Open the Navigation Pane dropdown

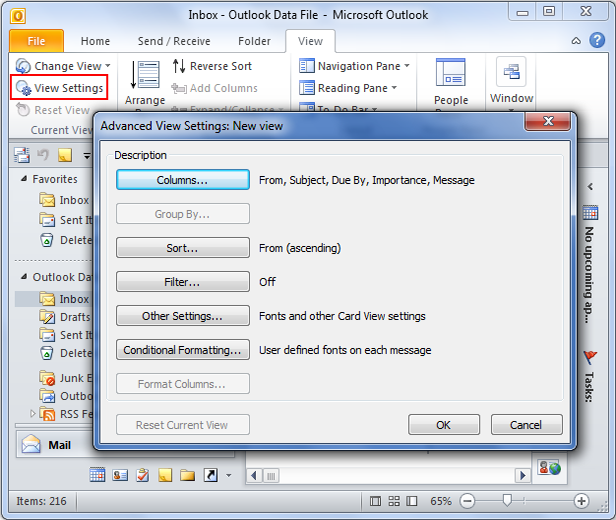[354, 66]
